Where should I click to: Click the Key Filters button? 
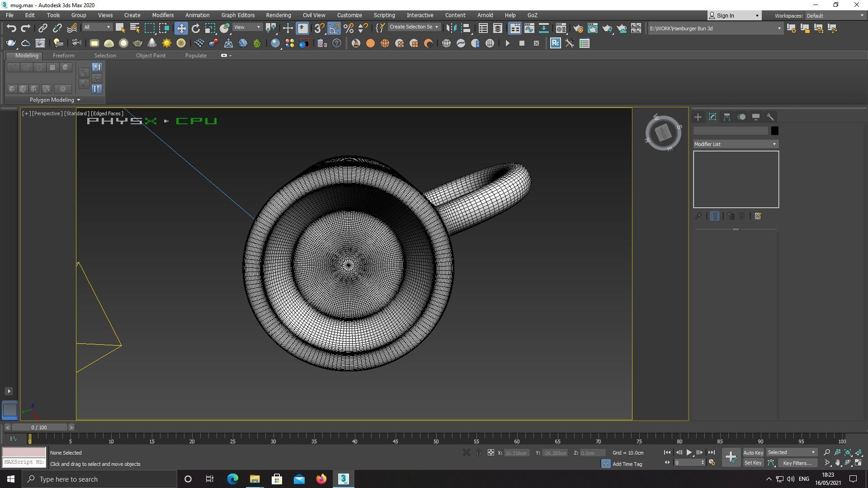[x=797, y=463]
